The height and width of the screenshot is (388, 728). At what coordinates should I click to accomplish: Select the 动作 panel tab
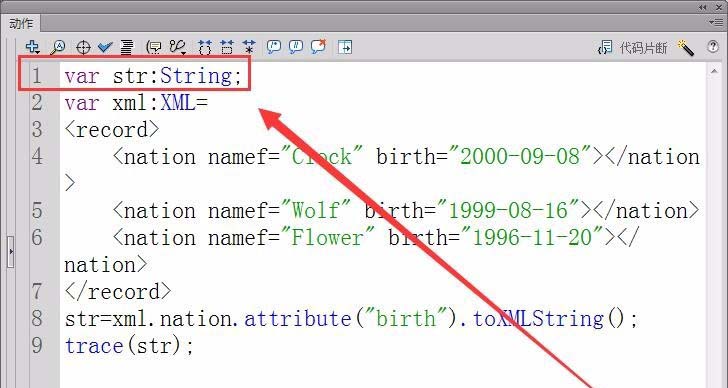tap(21, 23)
